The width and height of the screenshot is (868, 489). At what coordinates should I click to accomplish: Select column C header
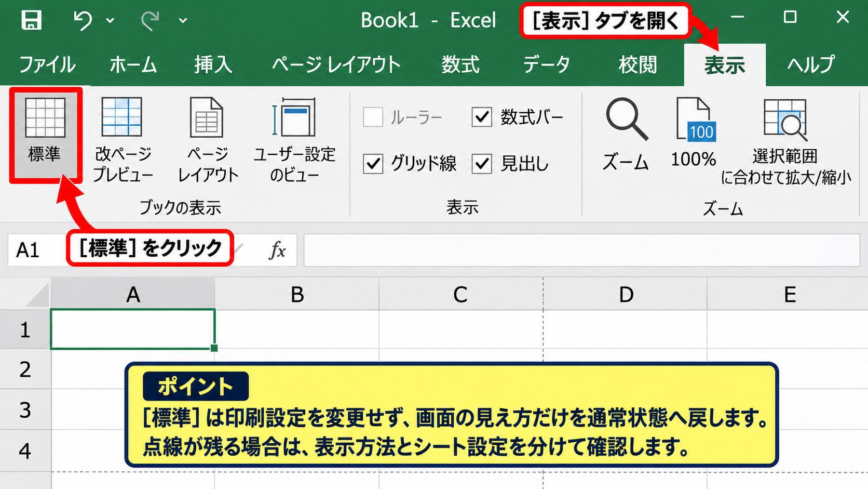click(x=461, y=294)
